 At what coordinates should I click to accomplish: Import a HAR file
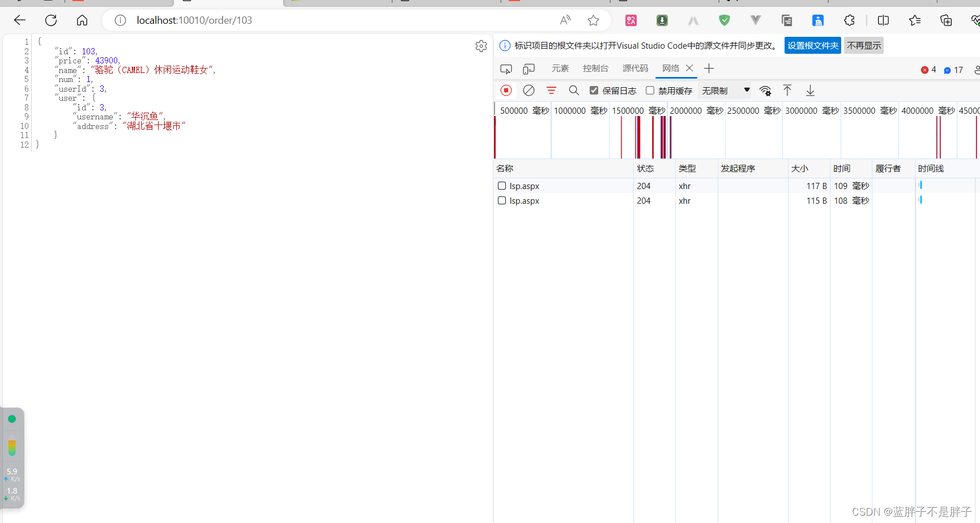(787, 91)
